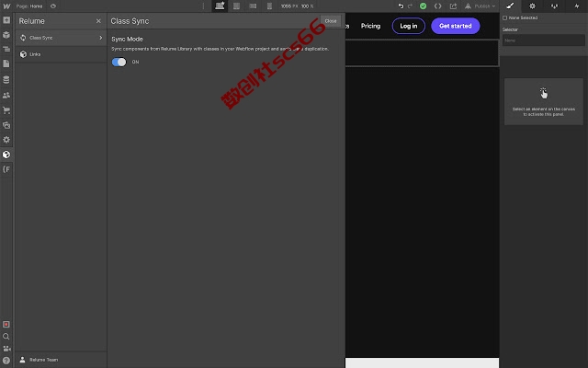Click the Get started button
The image size is (588, 368).
[x=456, y=26]
